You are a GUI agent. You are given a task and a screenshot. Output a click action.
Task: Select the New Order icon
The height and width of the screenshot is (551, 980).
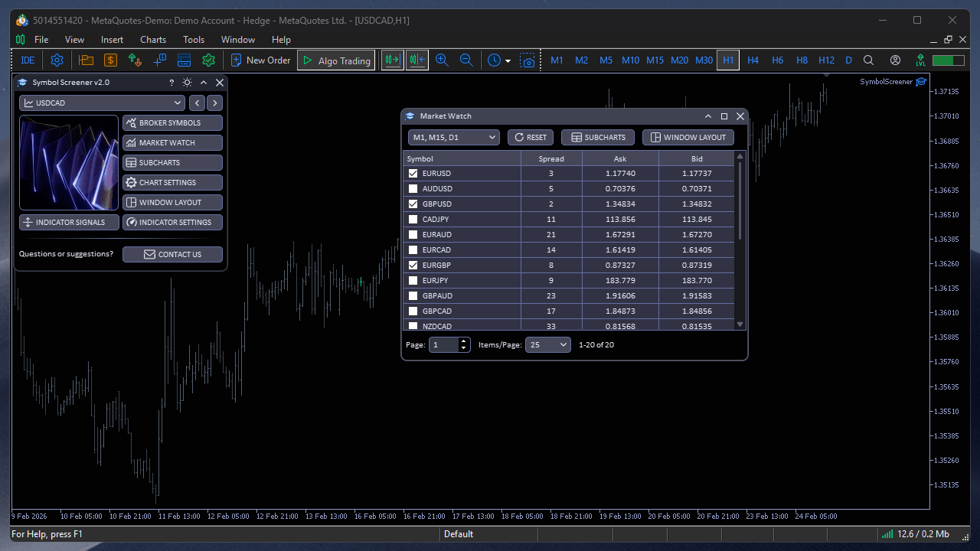click(x=260, y=60)
